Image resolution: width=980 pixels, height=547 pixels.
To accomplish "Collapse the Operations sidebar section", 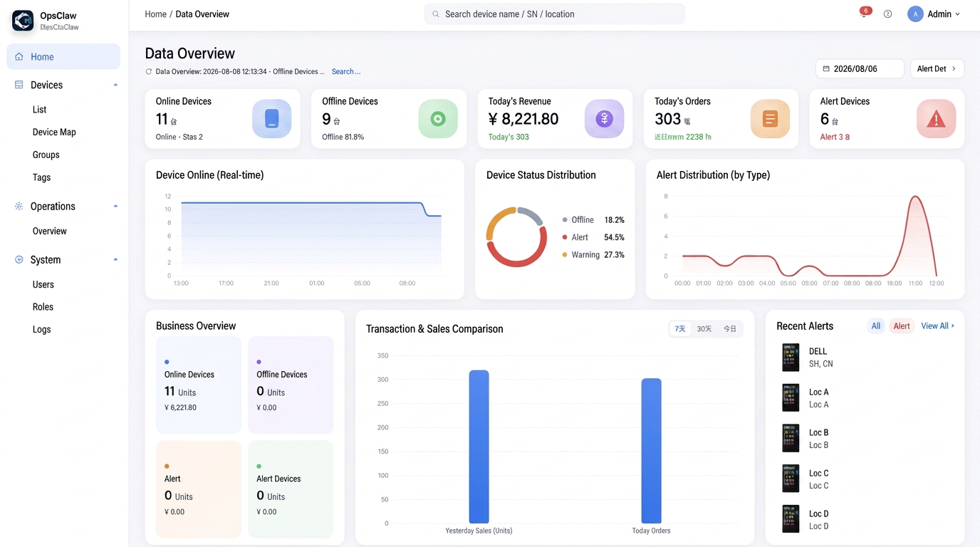I will tap(115, 207).
